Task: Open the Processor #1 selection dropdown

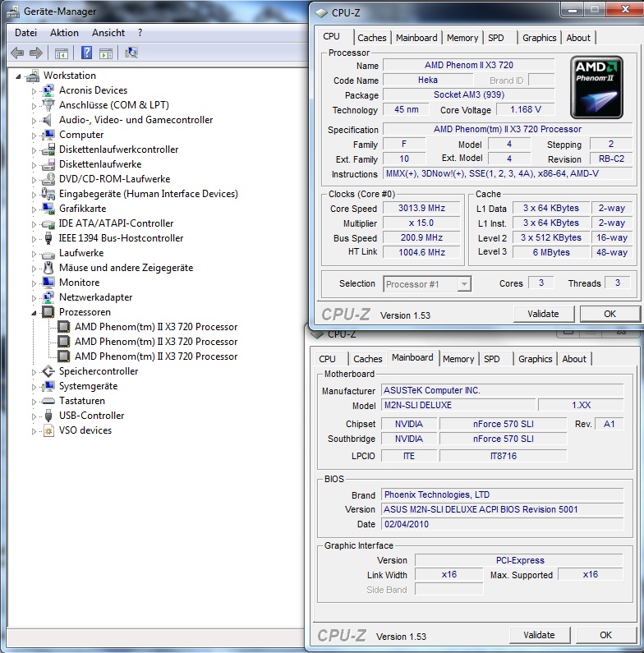Action: pos(464,284)
